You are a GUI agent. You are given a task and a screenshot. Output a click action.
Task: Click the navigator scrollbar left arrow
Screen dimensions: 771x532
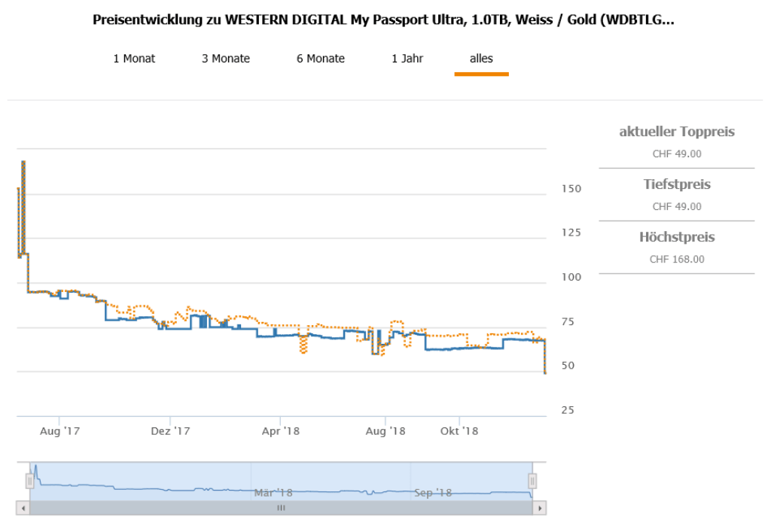[x=23, y=508]
